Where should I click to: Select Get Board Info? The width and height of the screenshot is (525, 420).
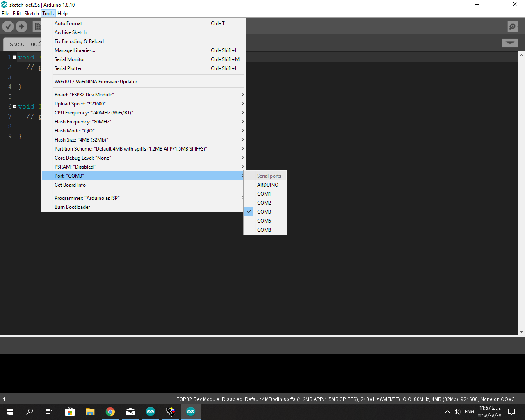(143, 185)
